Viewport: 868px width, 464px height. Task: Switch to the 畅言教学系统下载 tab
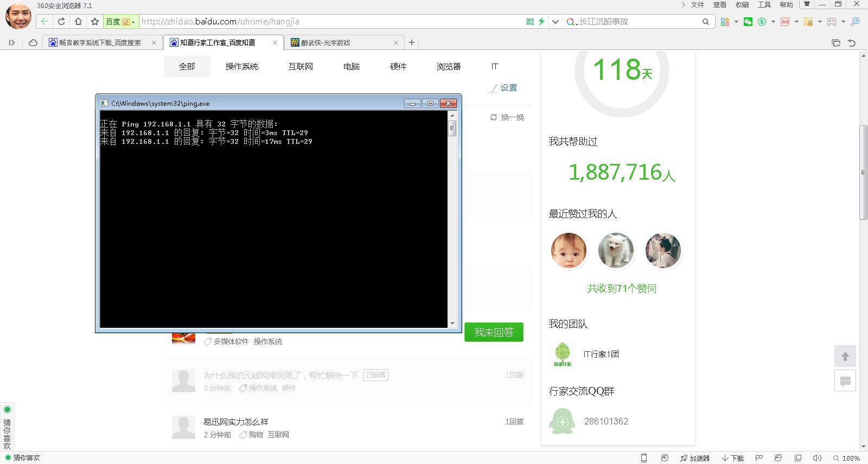(103, 42)
